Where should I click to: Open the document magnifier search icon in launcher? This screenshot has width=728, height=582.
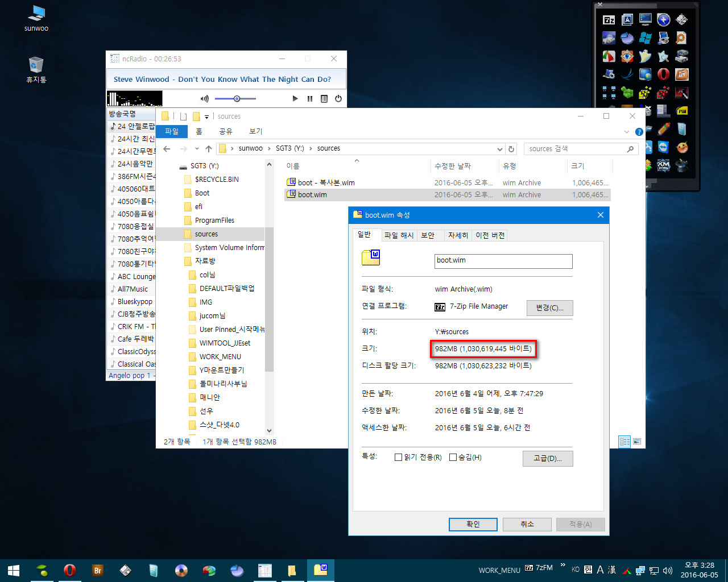(681, 38)
